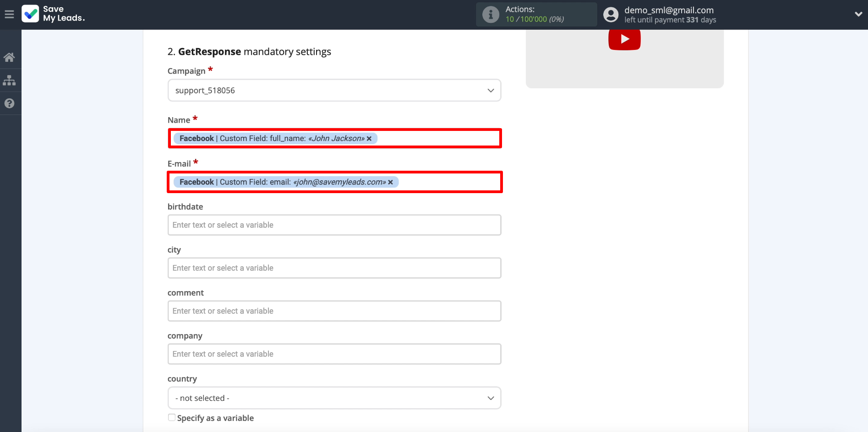Image resolution: width=868 pixels, height=432 pixels.
Task: Click the Name field tag John Jackson
Action: [275, 139]
